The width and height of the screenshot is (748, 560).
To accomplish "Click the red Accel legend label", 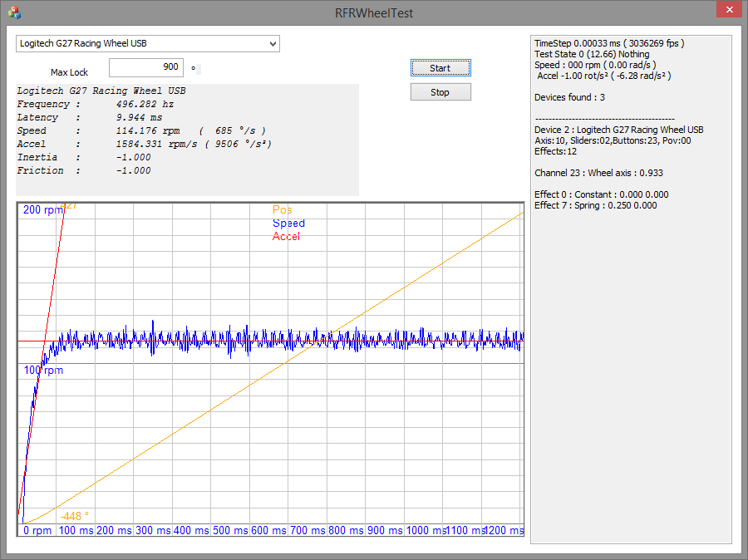I will coord(286,237).
